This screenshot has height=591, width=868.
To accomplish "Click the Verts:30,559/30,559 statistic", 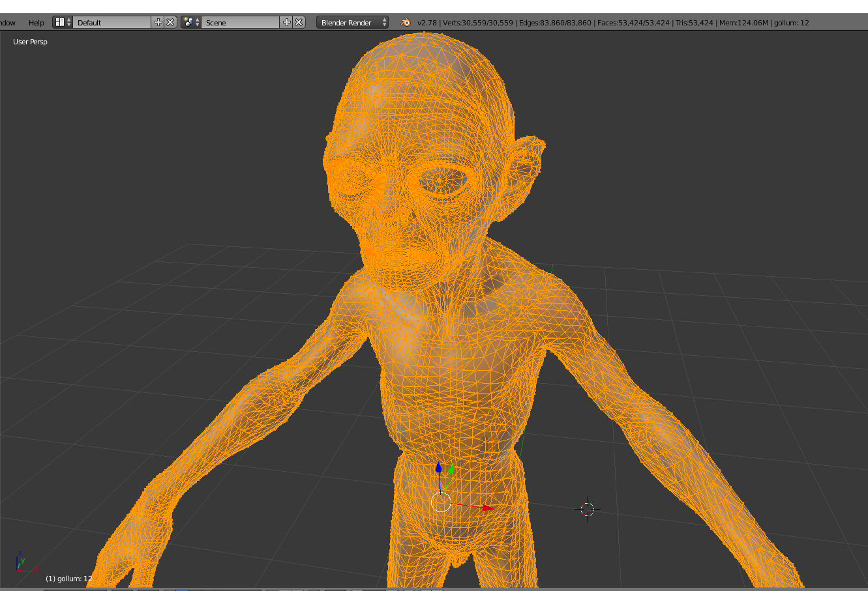I will (x=478, y=23).
